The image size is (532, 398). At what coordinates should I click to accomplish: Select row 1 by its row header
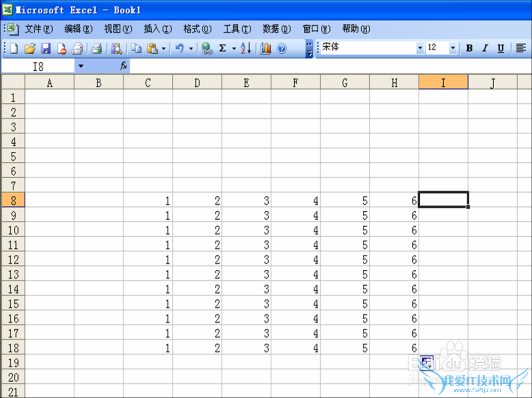[x=13, y=97]
